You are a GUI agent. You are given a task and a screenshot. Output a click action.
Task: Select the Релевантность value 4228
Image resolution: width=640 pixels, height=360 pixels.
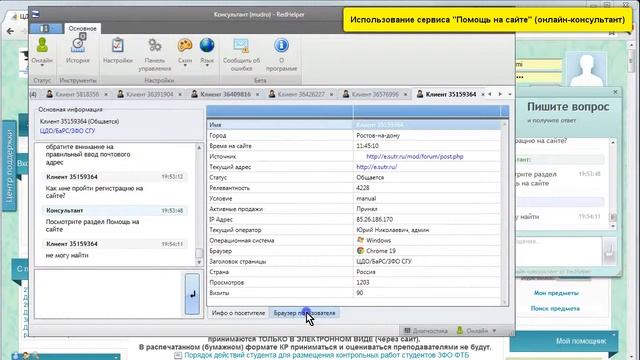click(363, 188)
